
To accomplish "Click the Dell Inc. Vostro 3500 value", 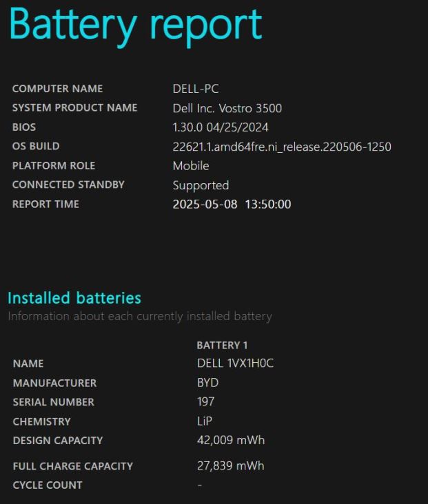I will pos(227,108).
